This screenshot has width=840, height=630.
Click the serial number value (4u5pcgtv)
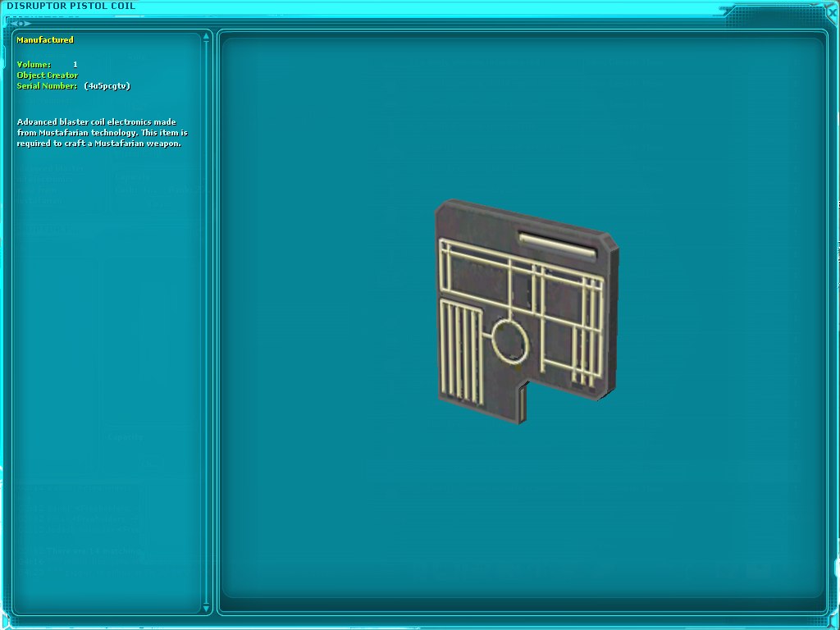107,85
